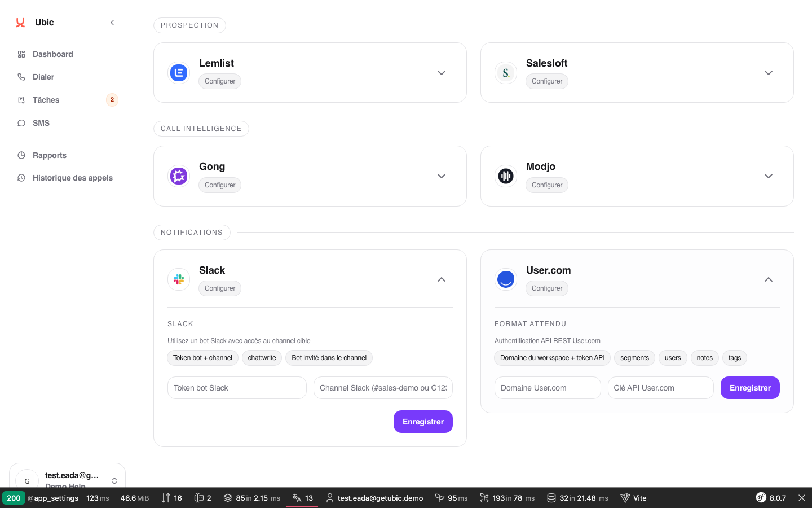Click the Lemlist logo icon
Image resolution: width=812 pixels, height=508 pixels.
coord(179,73)
